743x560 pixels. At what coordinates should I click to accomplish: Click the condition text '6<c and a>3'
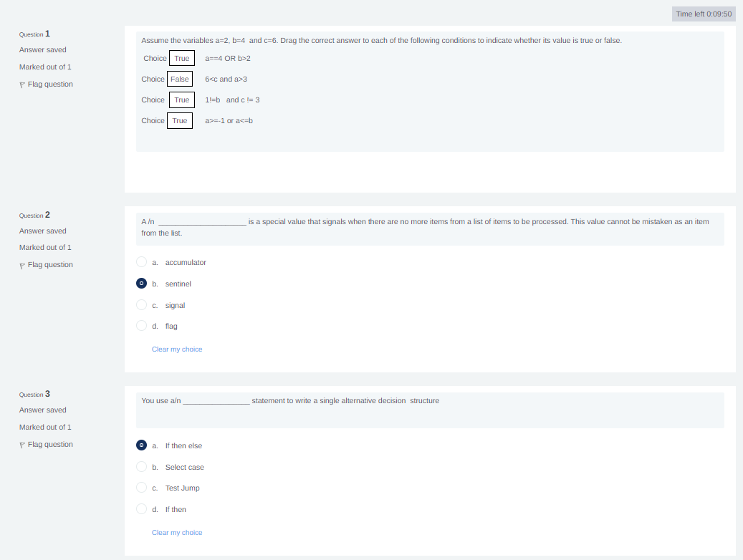coord(226,79)
